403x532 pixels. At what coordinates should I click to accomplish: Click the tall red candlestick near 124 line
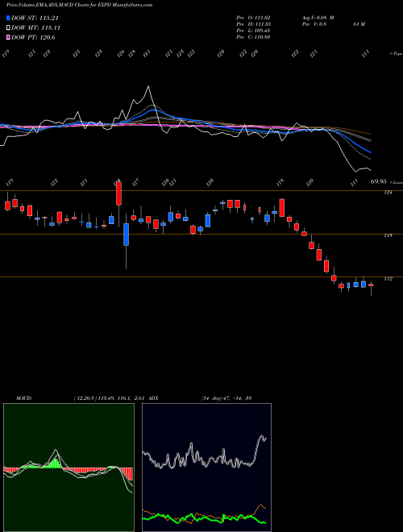[118, 194]
